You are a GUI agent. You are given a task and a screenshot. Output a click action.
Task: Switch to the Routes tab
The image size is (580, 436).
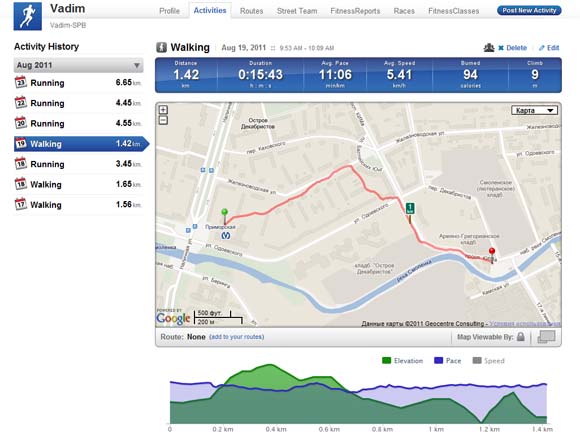click(x=252, y=11)
